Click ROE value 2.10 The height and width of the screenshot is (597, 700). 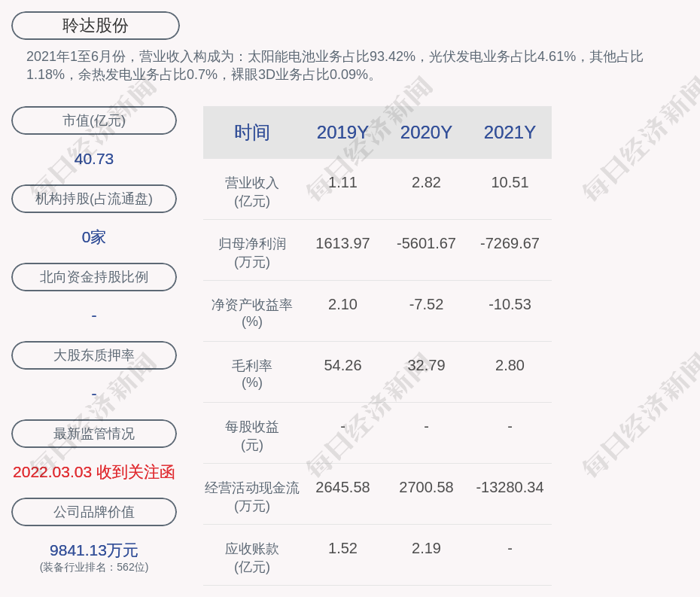click(x=342, y=305)
